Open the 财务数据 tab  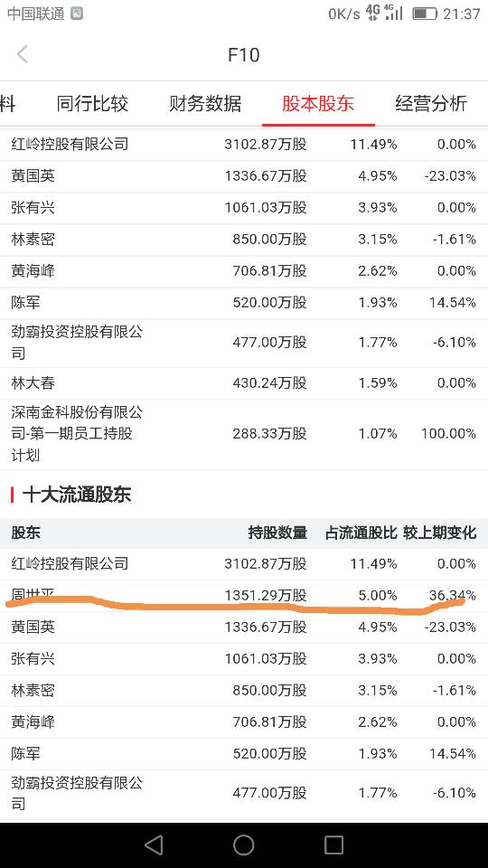(x=205, y=103)
